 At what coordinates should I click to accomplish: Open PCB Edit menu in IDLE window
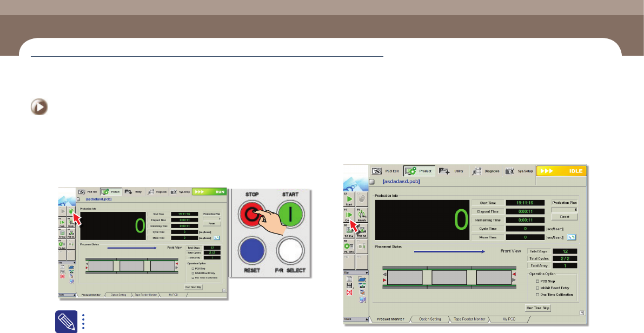(x=386, y=171)
